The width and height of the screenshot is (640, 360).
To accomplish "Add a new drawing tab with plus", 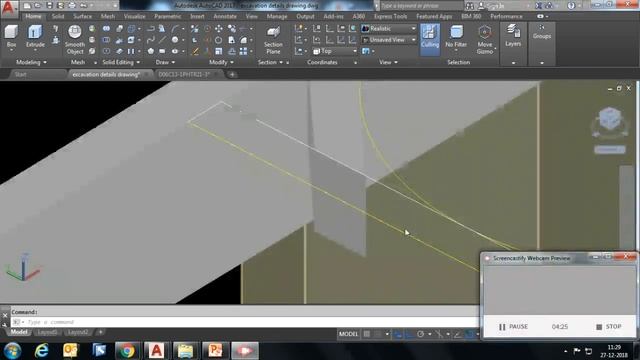I will click(x=232, y=74).
